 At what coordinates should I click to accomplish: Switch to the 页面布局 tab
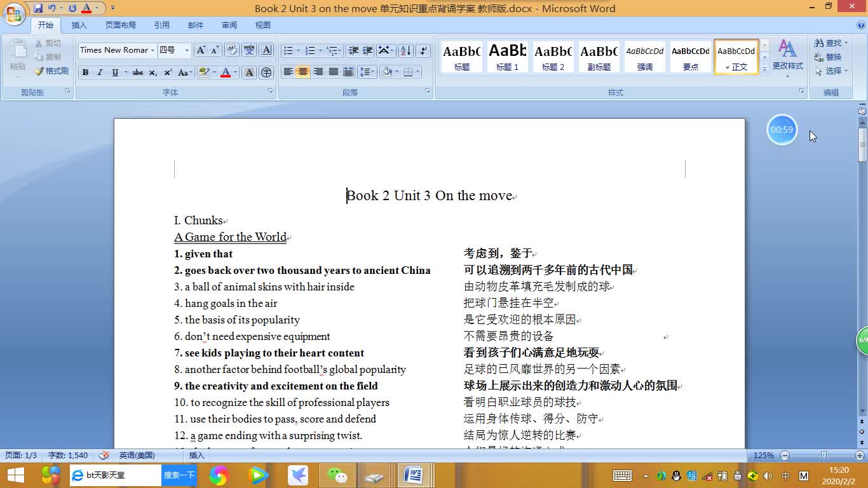tap(120, 25)
